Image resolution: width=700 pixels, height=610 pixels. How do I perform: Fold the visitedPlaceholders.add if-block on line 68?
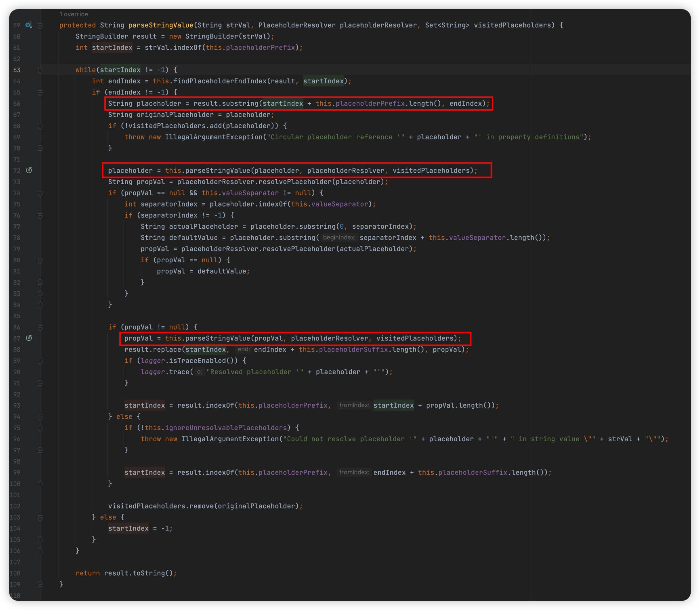point(40,126)
